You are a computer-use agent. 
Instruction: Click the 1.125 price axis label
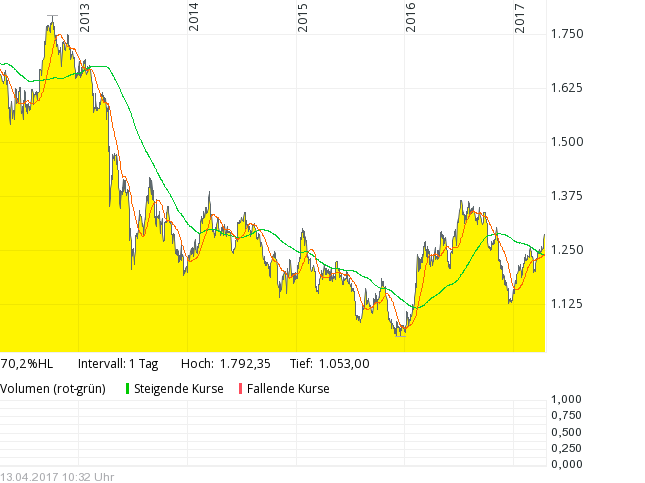[566, 304]
